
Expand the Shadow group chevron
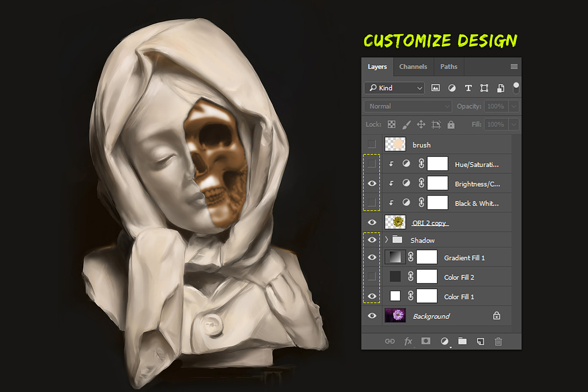click(x=387, y=240)
